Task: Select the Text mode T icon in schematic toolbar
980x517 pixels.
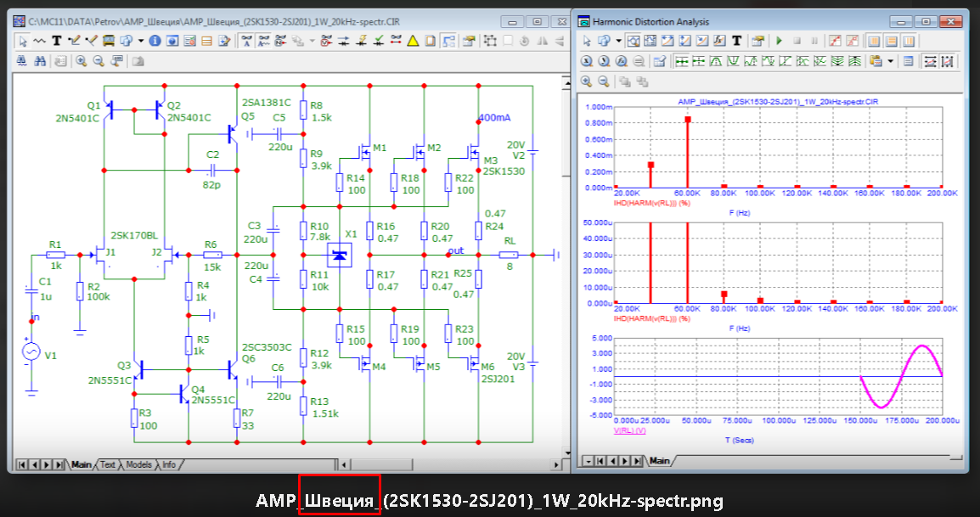Action: pyautogui.click(x=56, y=41)
